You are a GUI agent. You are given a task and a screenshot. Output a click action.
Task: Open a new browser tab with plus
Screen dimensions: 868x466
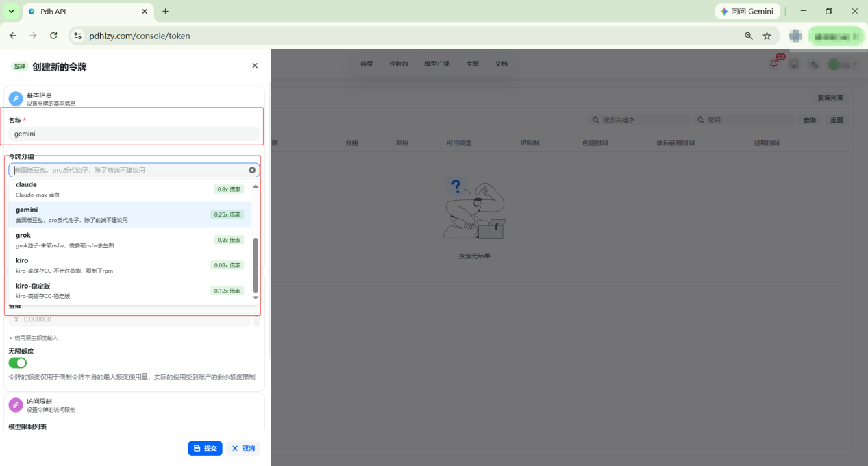165,12
